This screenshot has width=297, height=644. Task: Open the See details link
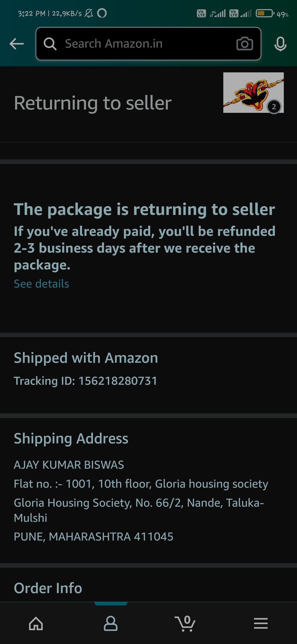42,284
